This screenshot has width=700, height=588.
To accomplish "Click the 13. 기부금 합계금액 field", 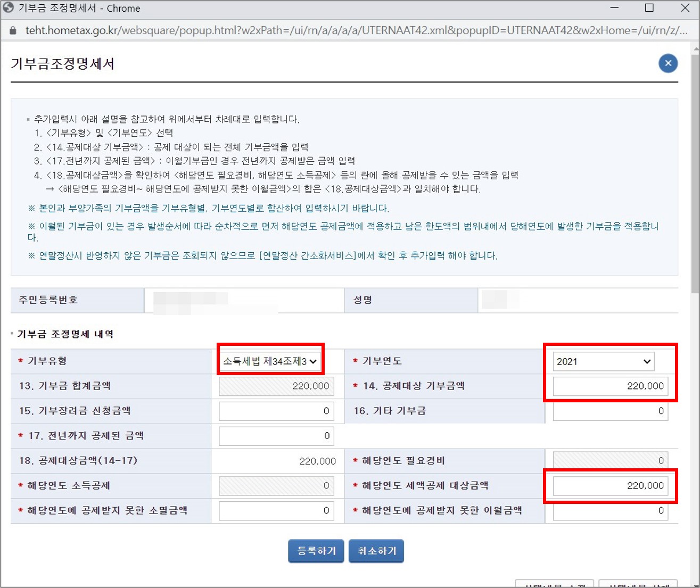I will 276,386.
